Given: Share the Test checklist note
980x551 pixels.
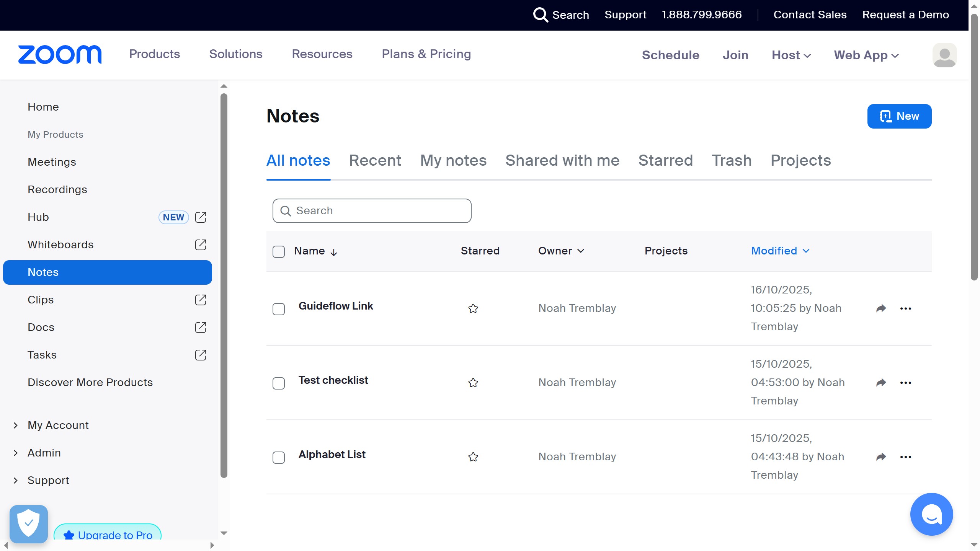Looking at the screenshot, I should coord(881,383).
